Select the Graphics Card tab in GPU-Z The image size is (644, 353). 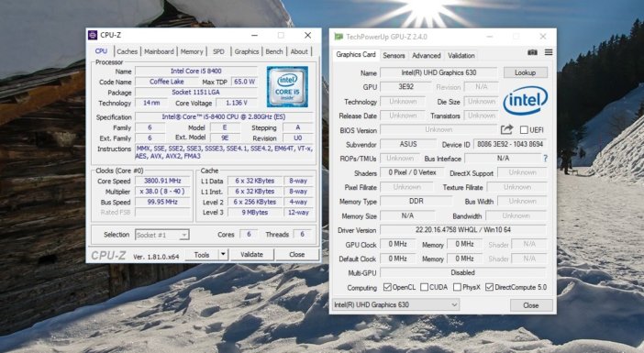(x=356, y=55)
